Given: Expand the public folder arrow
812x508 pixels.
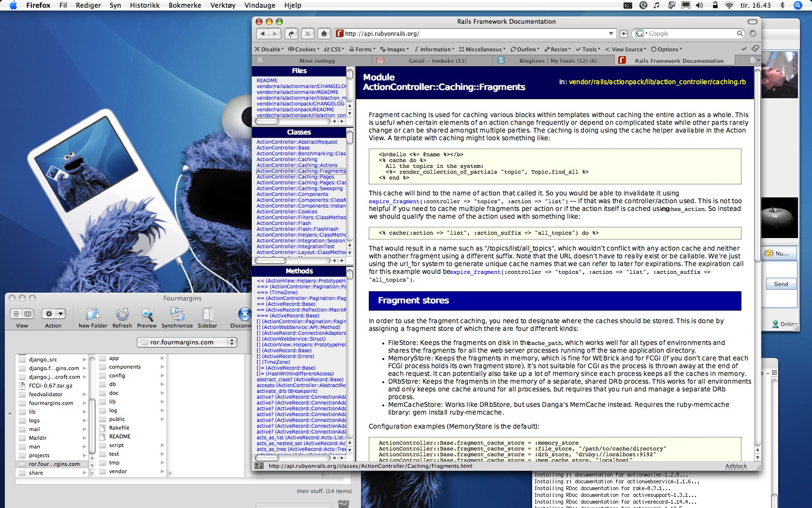Looking at the screenshot, I should pos(162,419).
